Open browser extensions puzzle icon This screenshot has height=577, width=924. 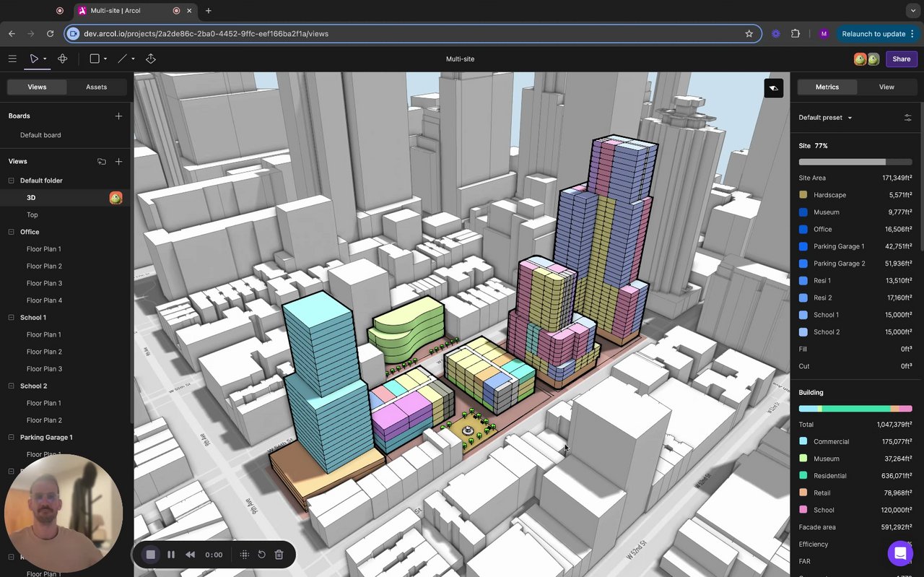point(796,34)
